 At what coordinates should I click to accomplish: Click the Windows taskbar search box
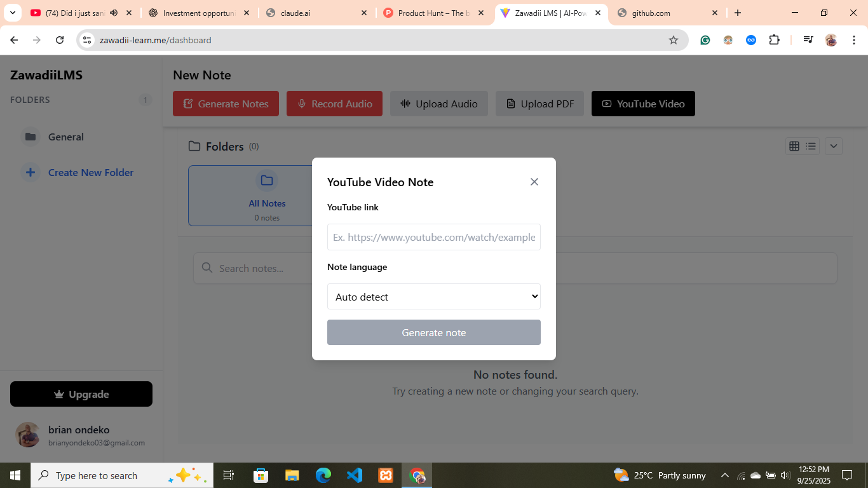[122, 475]
